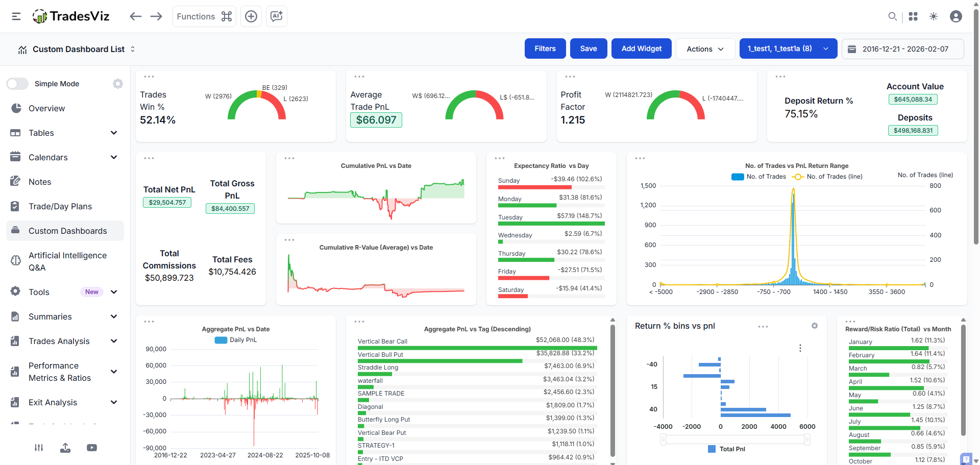Select Notes in the sidebar

click(40, 182)
